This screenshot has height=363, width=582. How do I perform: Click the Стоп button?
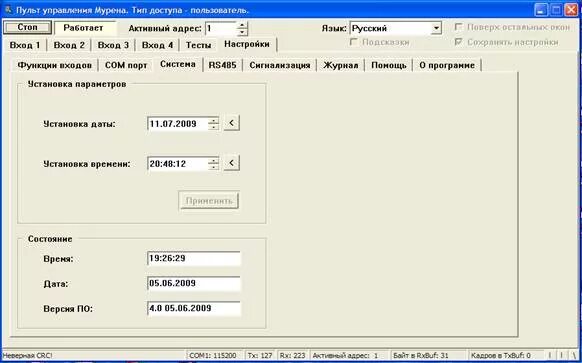pyautogui.click(x=27, y=28)
